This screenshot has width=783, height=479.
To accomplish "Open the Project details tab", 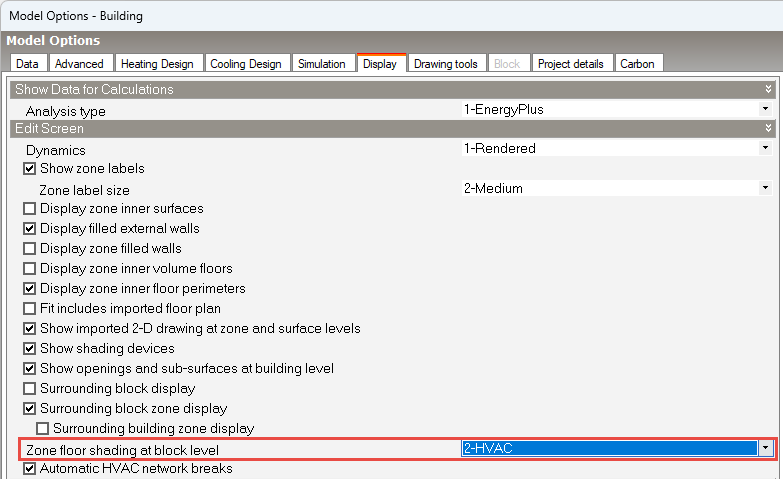I will point(570,64).
